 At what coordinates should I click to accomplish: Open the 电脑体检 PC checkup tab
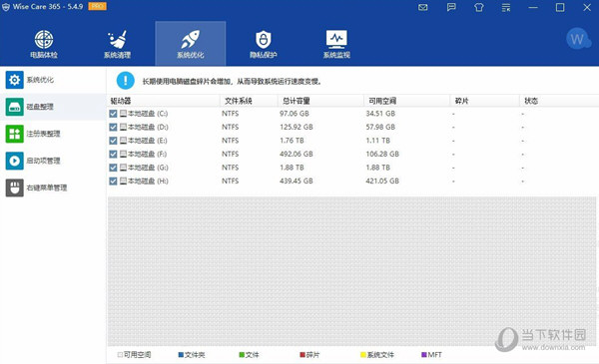click(x=44, y=44)
